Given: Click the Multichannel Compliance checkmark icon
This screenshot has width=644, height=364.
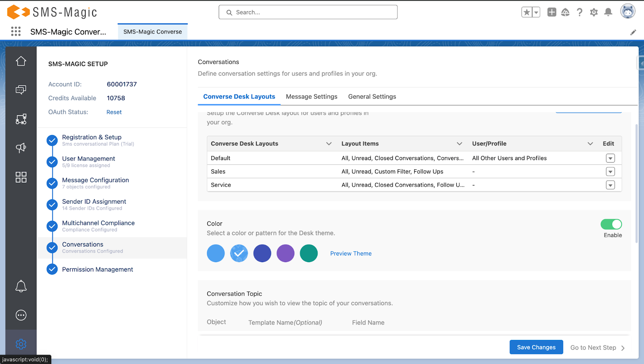Looking at the screenshot, I should tap(52, 226).
